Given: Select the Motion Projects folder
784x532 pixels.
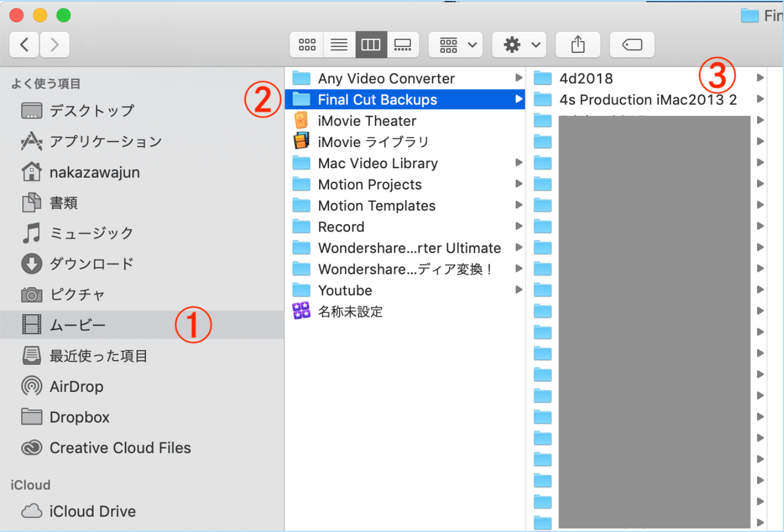Looking at the screenshot, I should point(405,184).
